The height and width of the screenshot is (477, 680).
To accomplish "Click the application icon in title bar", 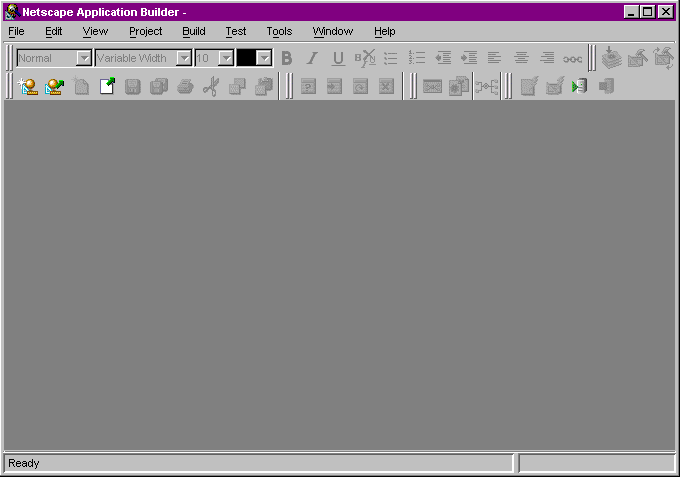I will [12, 12].
